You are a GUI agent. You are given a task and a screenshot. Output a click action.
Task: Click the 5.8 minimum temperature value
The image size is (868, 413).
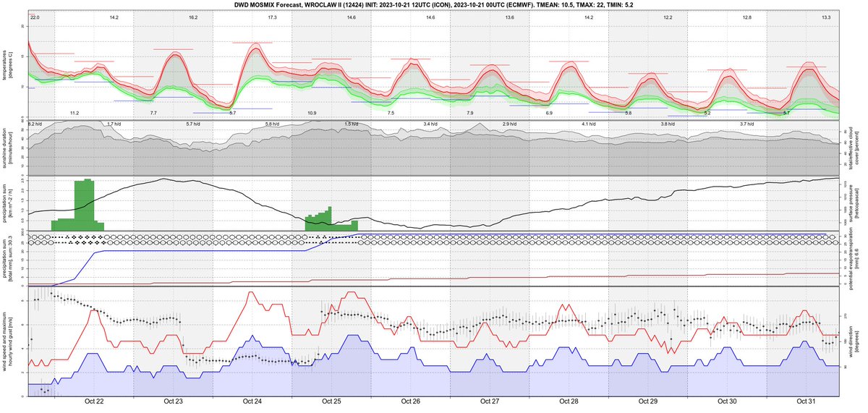pyautogui.click(x=629, y=114)
